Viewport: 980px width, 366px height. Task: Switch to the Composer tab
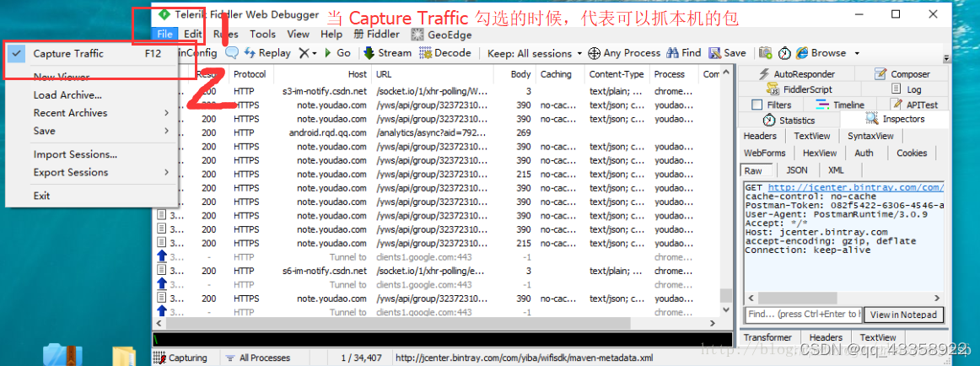coord(902,74)
